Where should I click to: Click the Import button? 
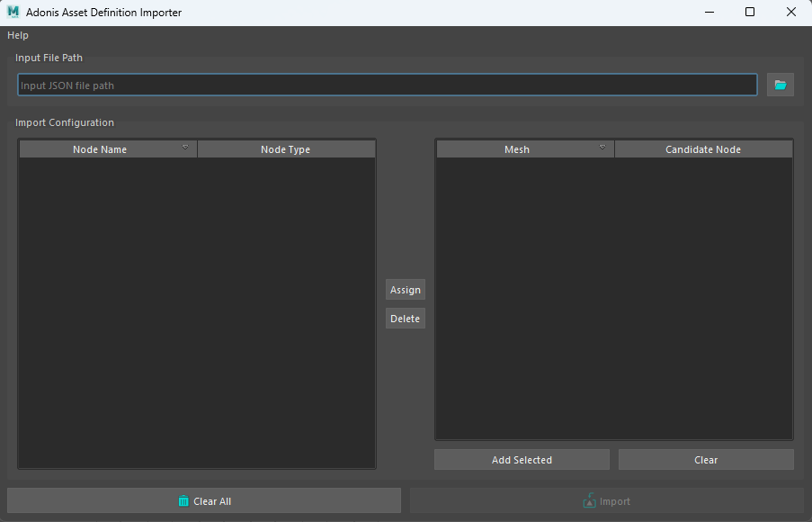tap(606, 500)
